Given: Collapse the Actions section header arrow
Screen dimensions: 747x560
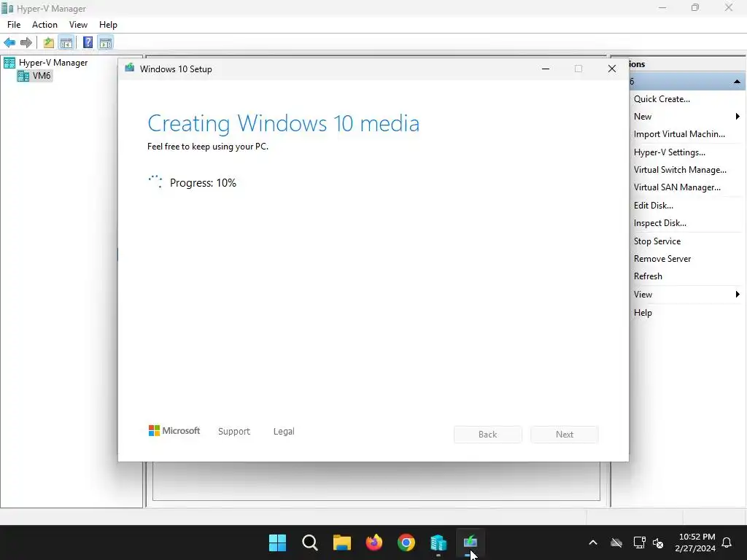Looking at the screenshot, I should click(737, 82).
